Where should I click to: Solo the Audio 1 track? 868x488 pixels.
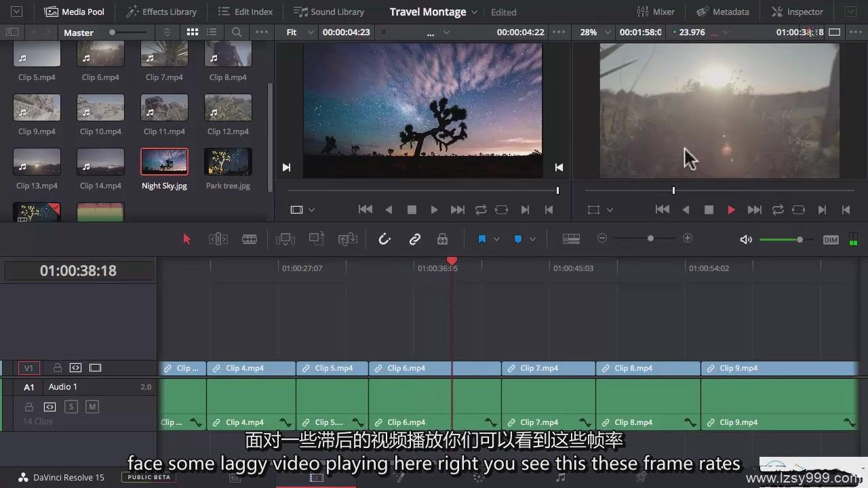click(71, 407)
